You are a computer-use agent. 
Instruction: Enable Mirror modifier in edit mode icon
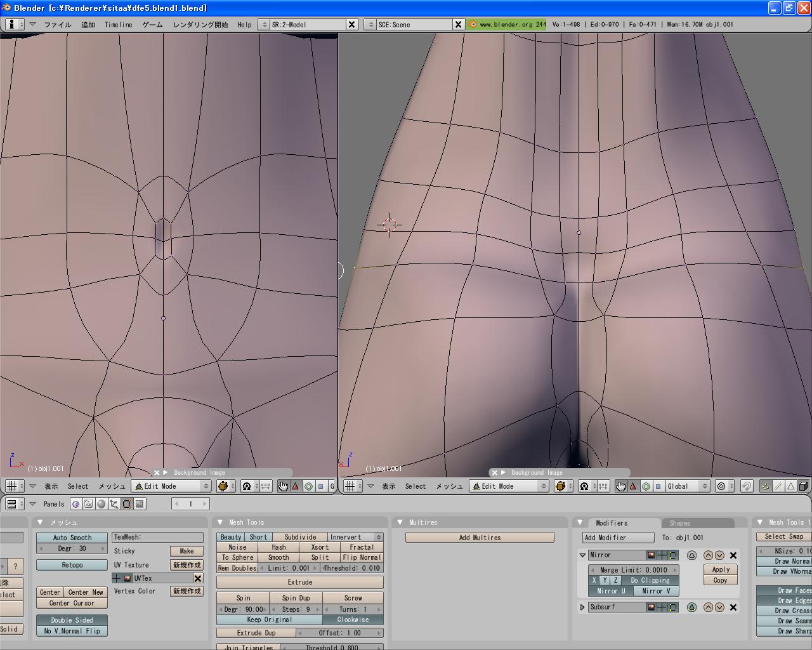[x=672, y=555]
